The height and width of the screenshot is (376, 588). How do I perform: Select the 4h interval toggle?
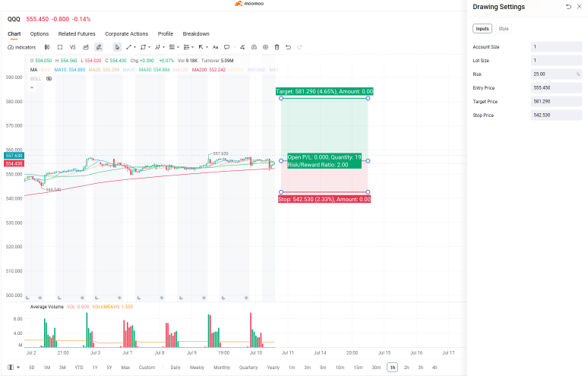[435, 368]
